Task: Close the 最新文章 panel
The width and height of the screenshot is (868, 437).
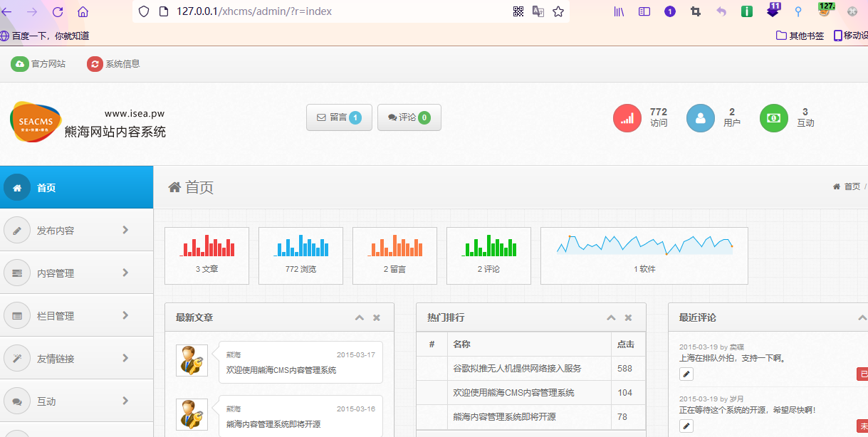Action: (377, 317)
